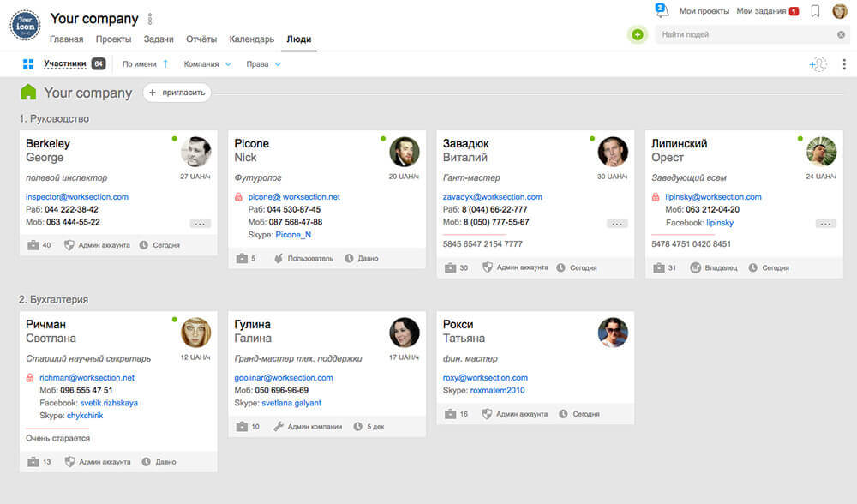This screenshot has height=504, width=857.
Task: Click the lock icon beside picone email
Action: (238, 197)
